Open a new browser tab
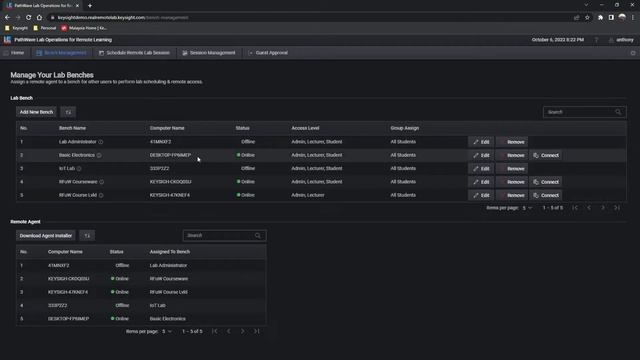Image resolution: width=640 pixels, height=360 pixels. tap(90, 6)
